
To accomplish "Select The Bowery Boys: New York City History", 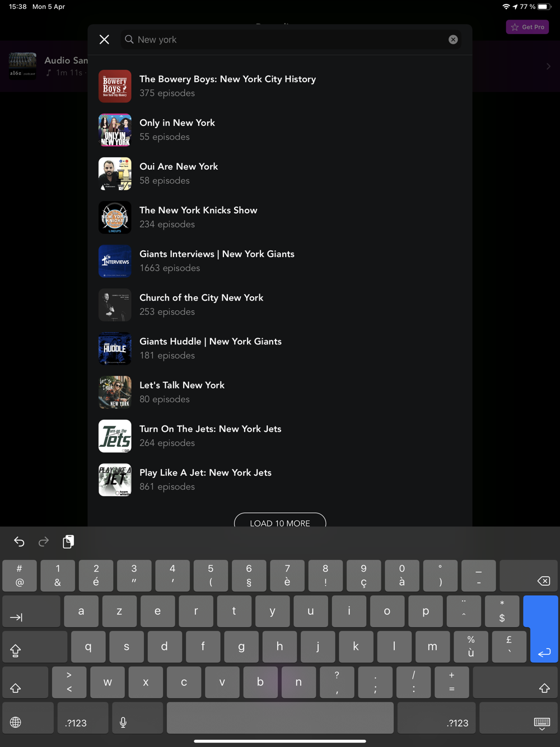I will (x=280, y=86).
